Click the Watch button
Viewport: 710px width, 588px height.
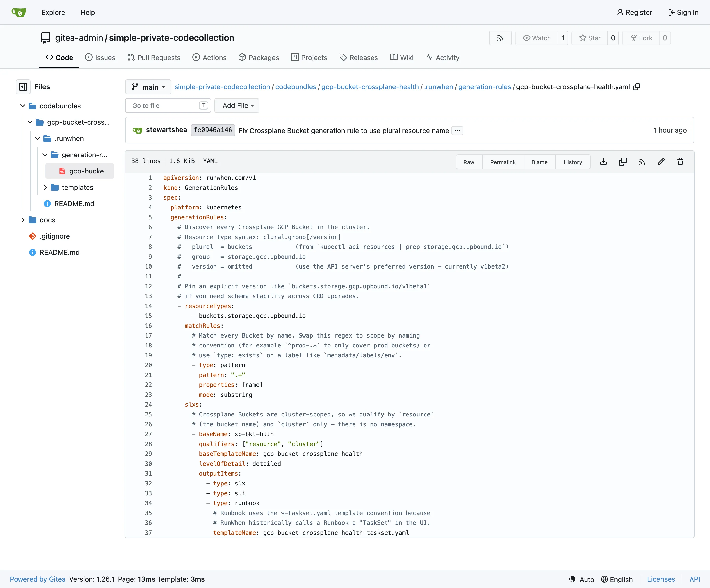[536, 38]
